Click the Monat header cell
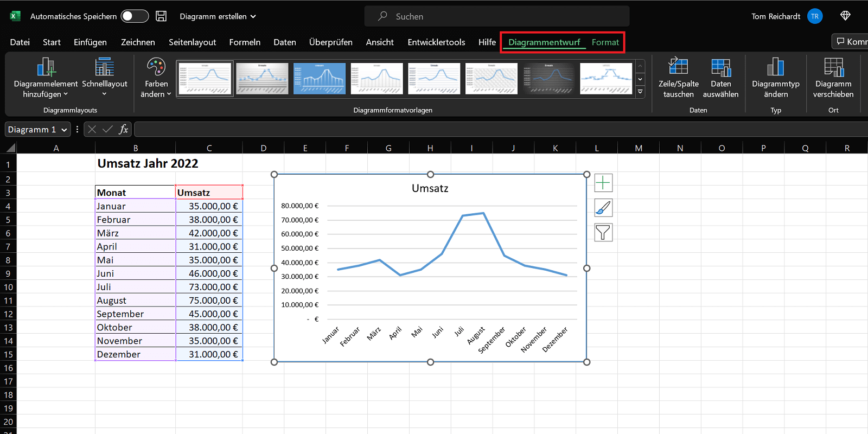868x434 pixels. click(136, 193)
